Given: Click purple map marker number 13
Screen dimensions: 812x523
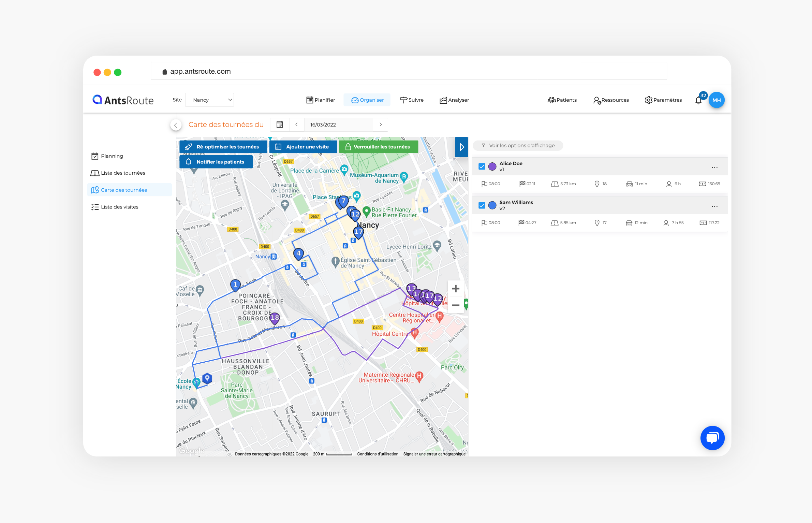Looking at the screenshot, I should click(411, 289).
